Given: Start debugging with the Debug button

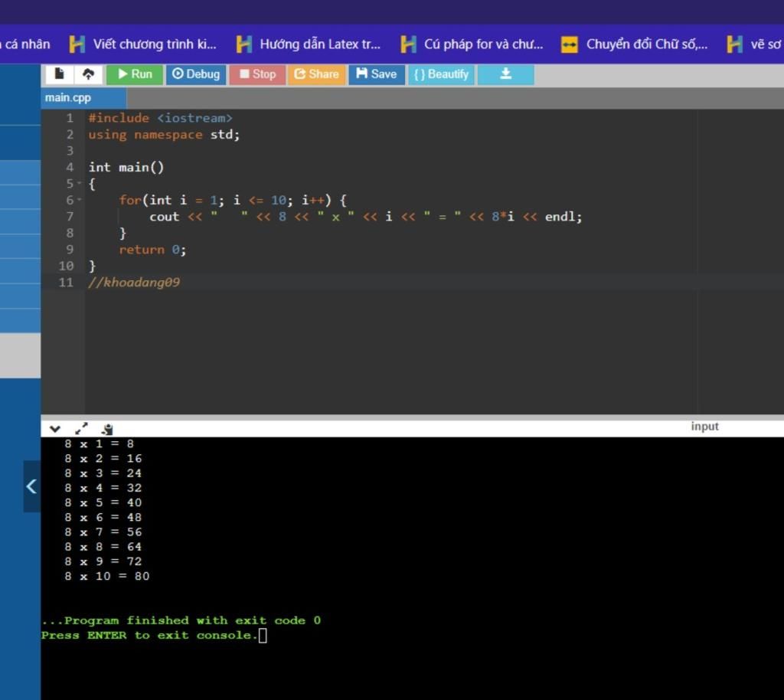Looking at the screenshot, I should [196, 74].
